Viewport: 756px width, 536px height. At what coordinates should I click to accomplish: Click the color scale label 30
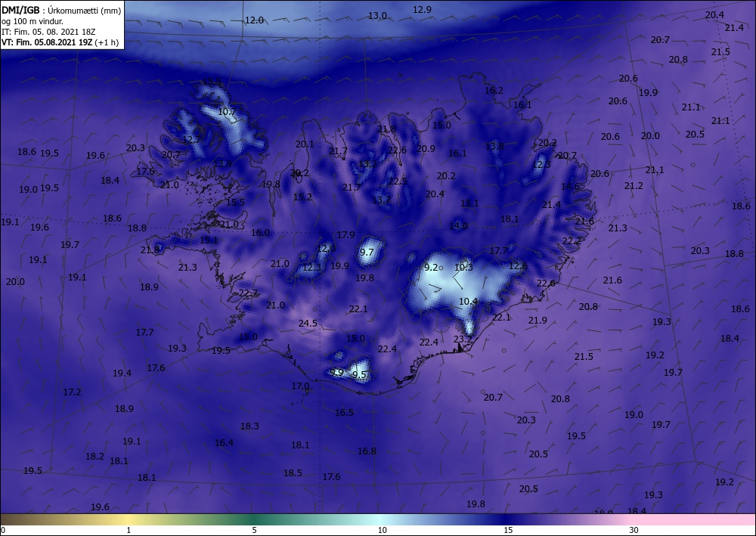(634, 530)
